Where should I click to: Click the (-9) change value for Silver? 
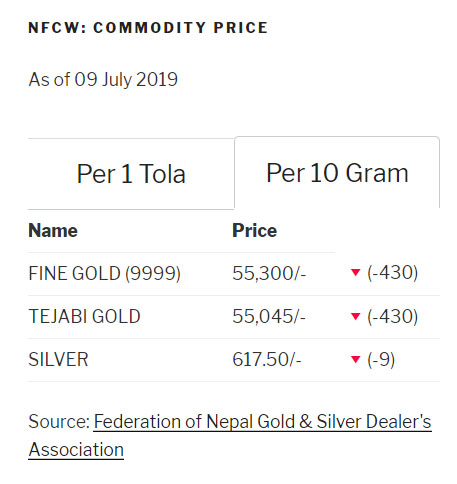pos(381,359)
